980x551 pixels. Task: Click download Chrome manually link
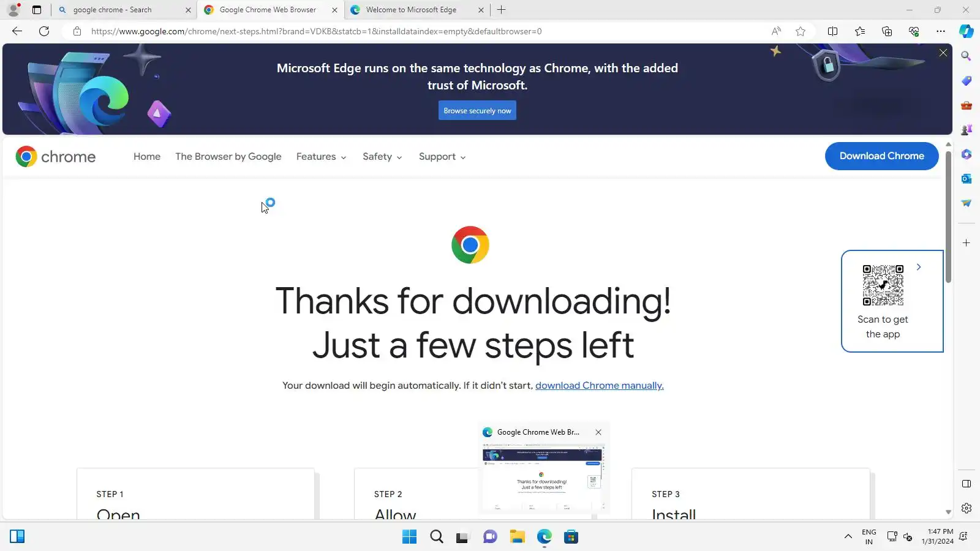600,386
